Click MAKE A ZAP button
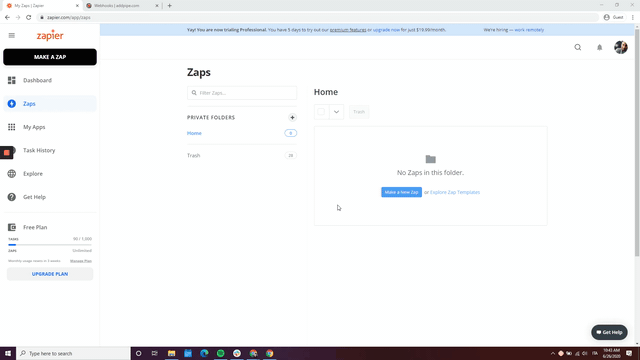 50,57
